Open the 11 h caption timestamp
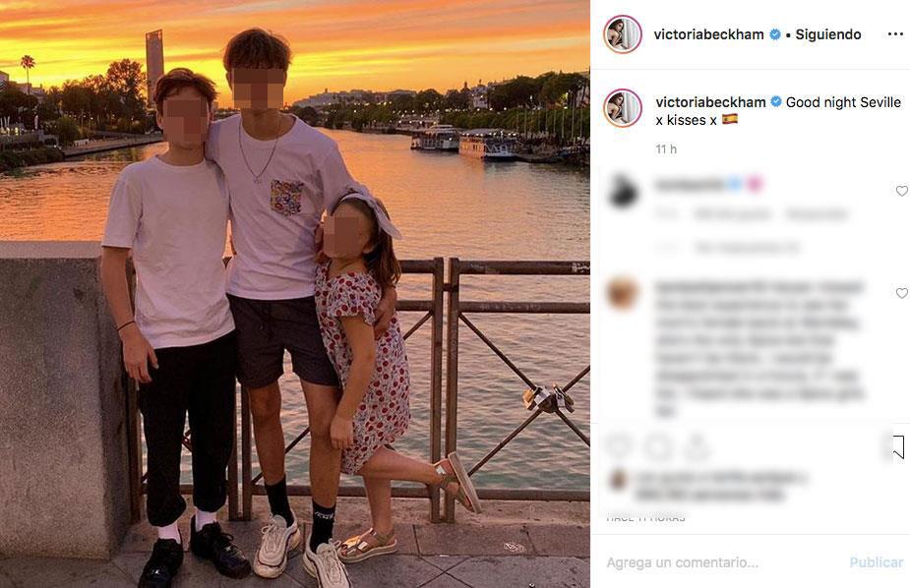 pos(666,149)
